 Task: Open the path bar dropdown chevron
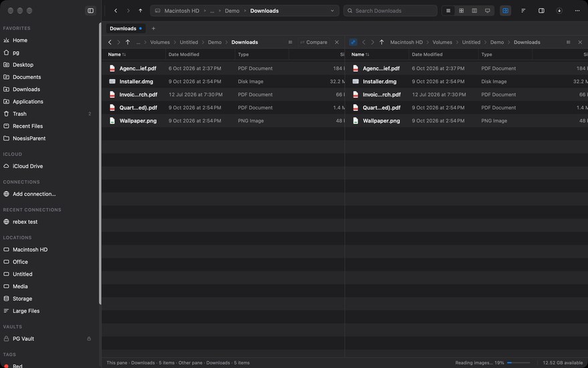[x=332, y=11]
